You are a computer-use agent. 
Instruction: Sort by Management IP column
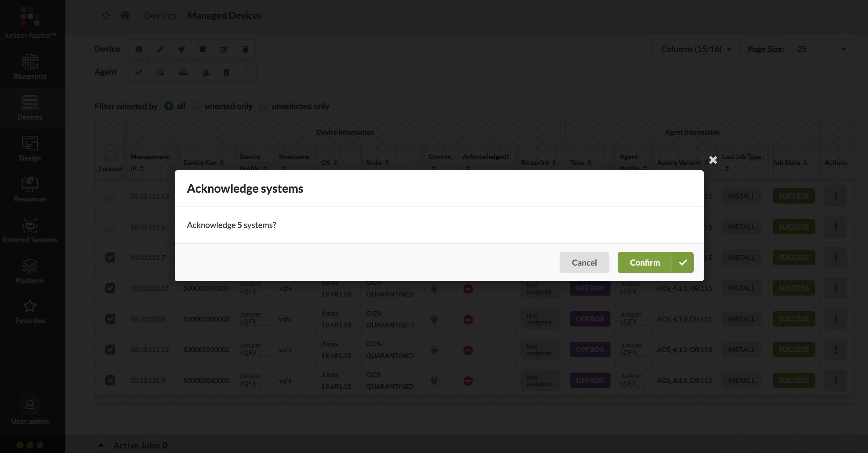point(142,169)
